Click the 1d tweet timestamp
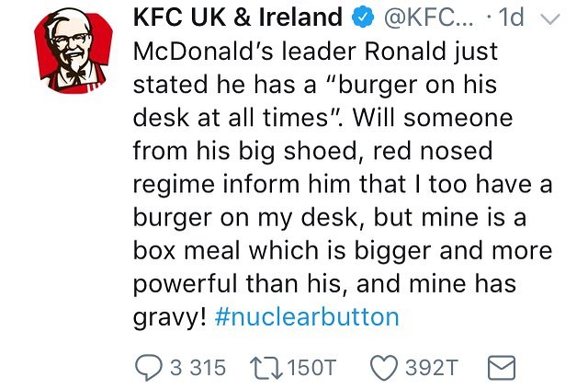The image size is (588, 389). pos(511,17)
